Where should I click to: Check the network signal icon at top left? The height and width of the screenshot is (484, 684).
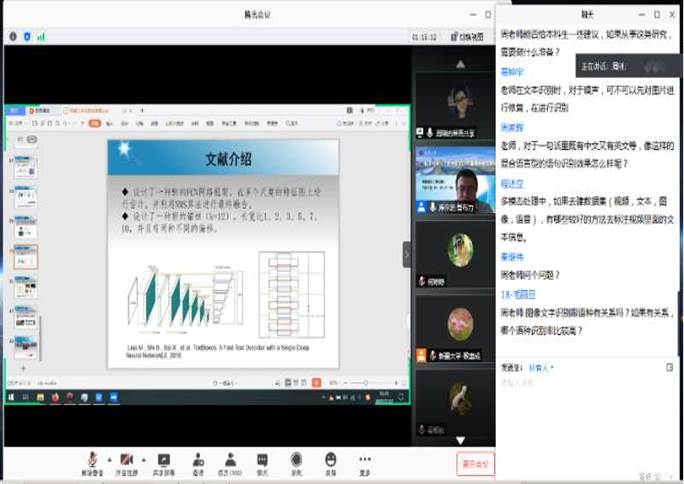pos(42,36)
